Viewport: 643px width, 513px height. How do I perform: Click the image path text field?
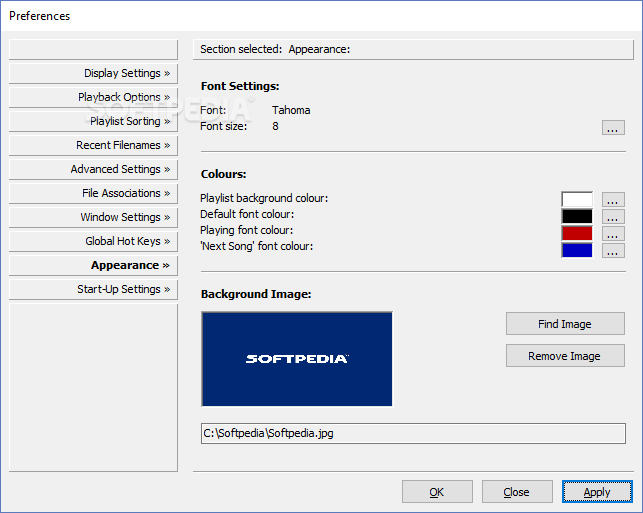coord(413,433)
